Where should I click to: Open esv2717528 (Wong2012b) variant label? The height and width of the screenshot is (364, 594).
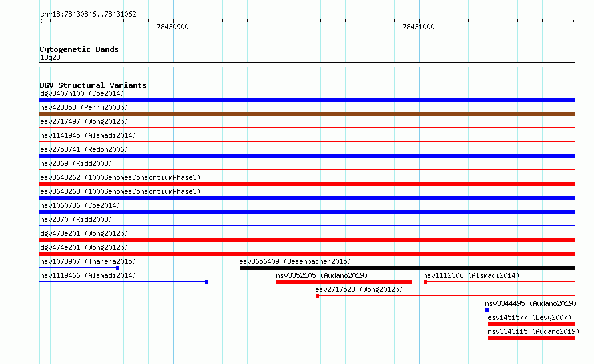tap(359, 289)
